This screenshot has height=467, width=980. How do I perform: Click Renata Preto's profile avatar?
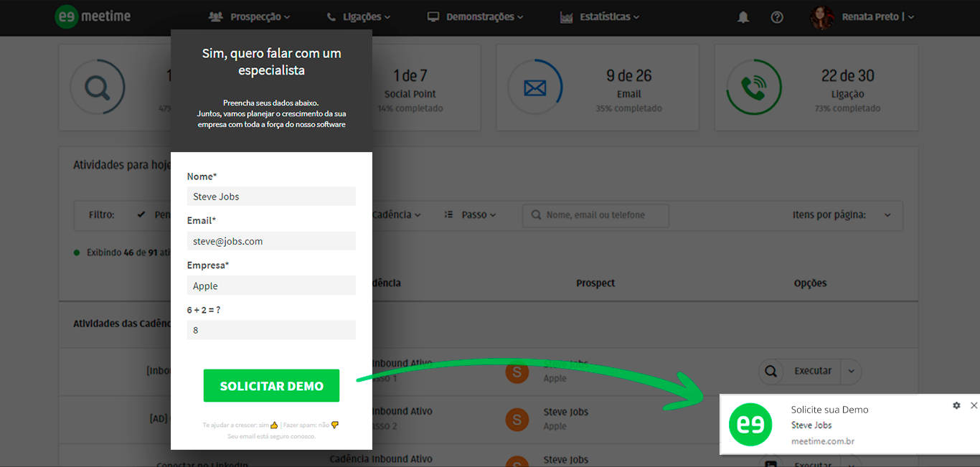tap(822, 17)
